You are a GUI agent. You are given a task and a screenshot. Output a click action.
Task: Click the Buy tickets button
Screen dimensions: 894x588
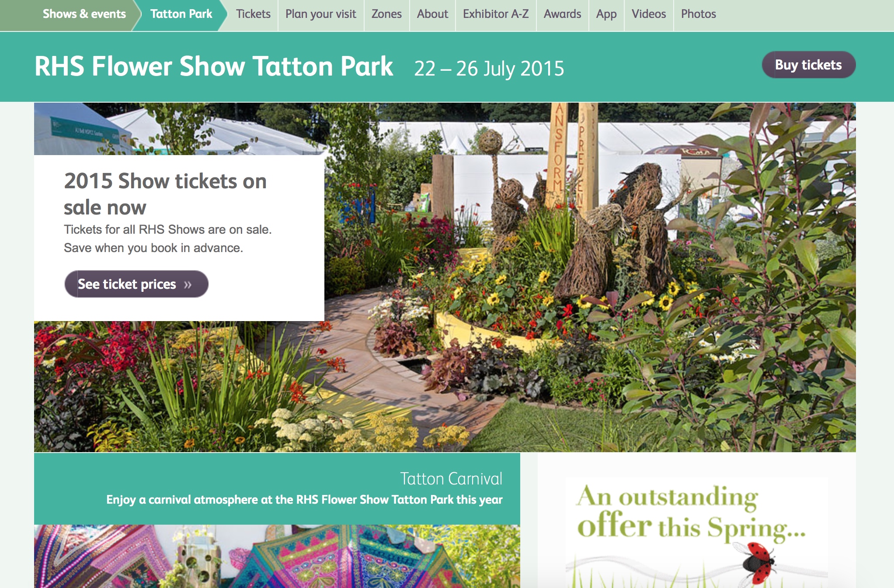809,65
